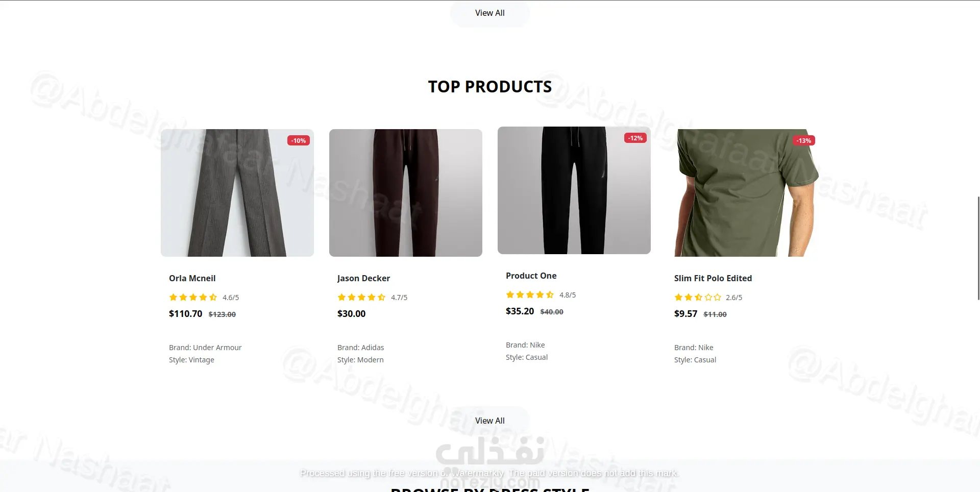Click the -10% discount badge on Orla Mcneil
This screenshot has height=492, width=980.
299,140
